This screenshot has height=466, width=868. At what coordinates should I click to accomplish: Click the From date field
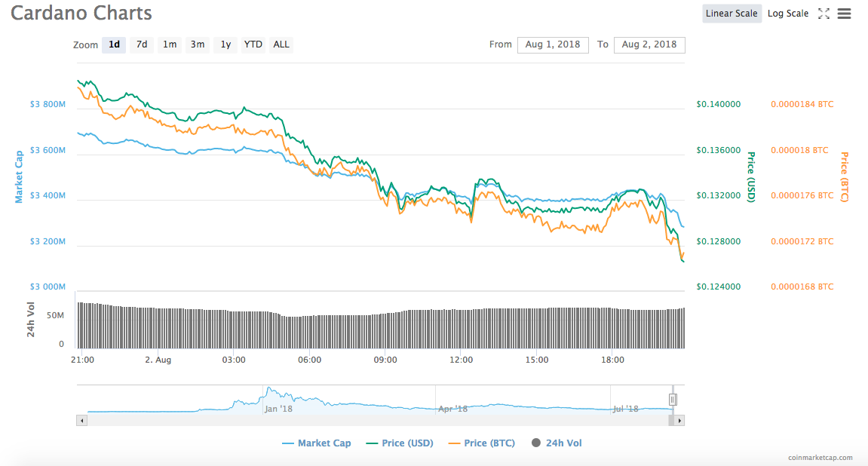coord(553,44)
